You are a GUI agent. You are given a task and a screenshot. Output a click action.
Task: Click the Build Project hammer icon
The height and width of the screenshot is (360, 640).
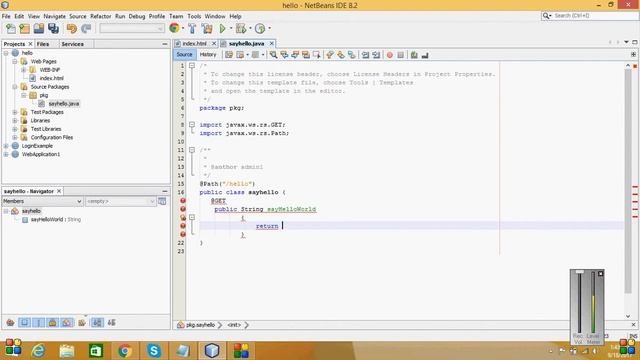[192, 29]
